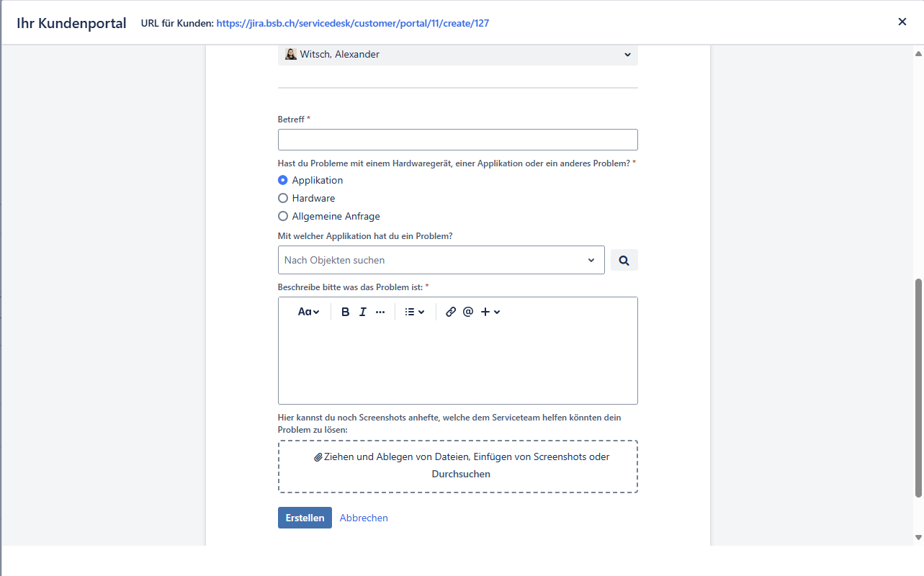The width and height of the screenshot is (924, 576).
Task: Open the 'Nach Objekten suchen' dropdown
Action: (x=441, y=260)
